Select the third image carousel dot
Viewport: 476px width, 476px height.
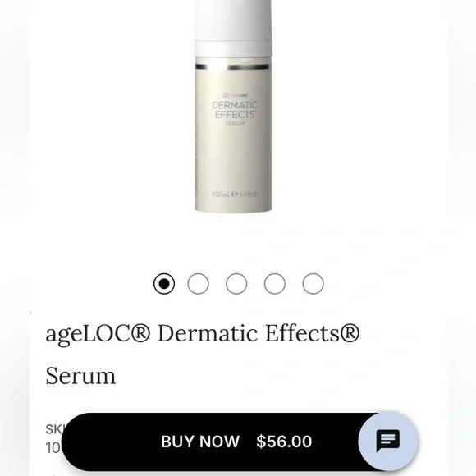click(236, 284)
